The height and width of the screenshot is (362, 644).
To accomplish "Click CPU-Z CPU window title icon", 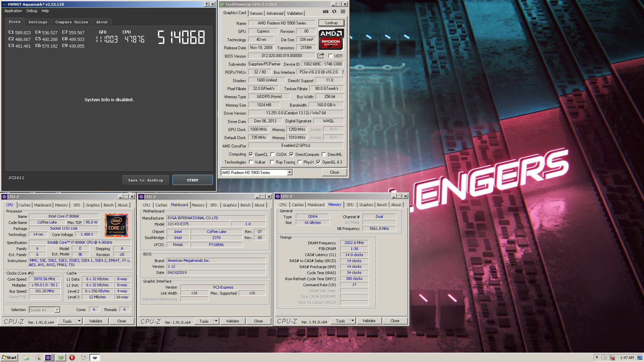I will click(x=4, y=197).
